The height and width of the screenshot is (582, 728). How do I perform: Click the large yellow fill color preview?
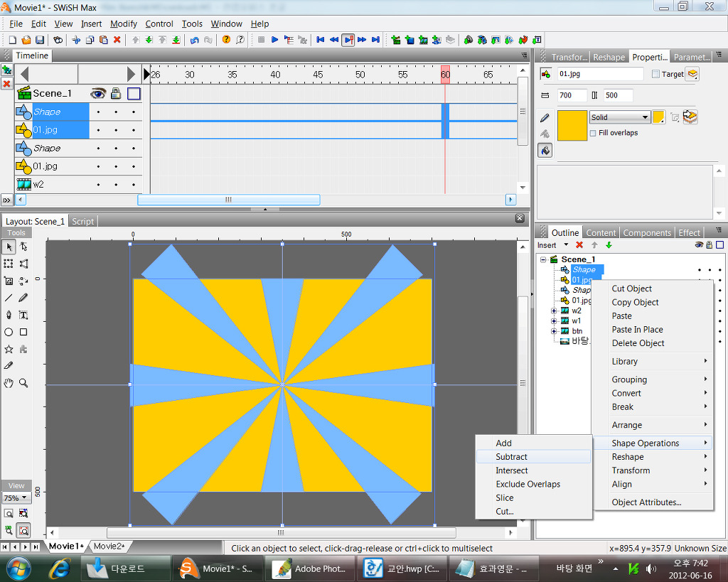tap(572, 125)
